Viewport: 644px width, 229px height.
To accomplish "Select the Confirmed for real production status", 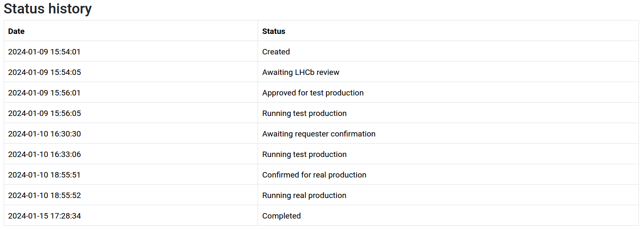I will pyautogui.click(x=314, y=175).
